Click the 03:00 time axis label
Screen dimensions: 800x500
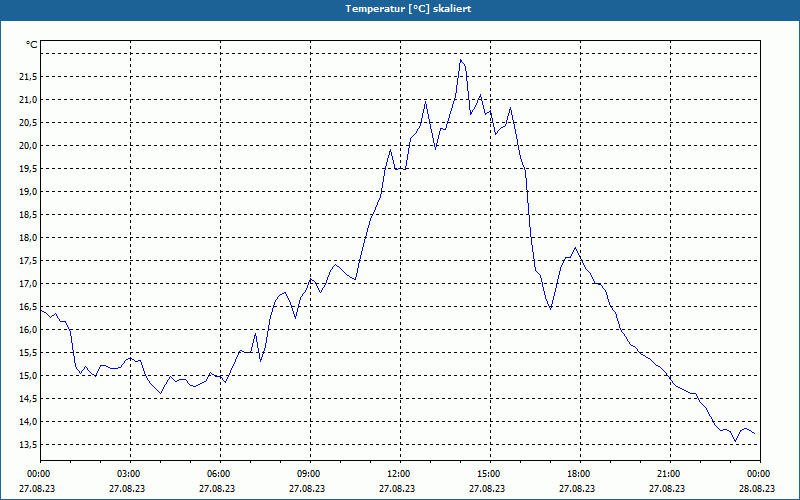click(x=127, y=474)
